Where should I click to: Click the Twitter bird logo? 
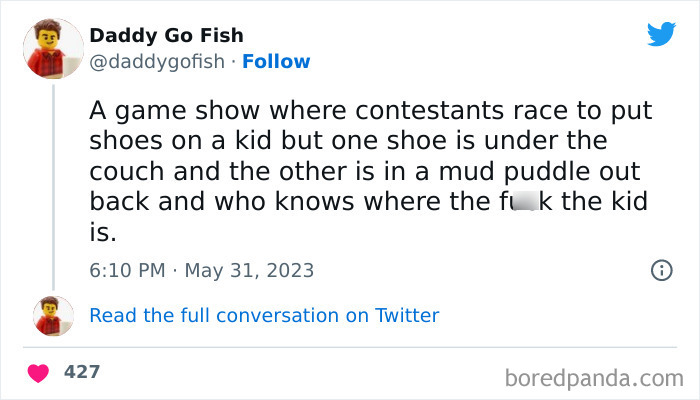661,34
